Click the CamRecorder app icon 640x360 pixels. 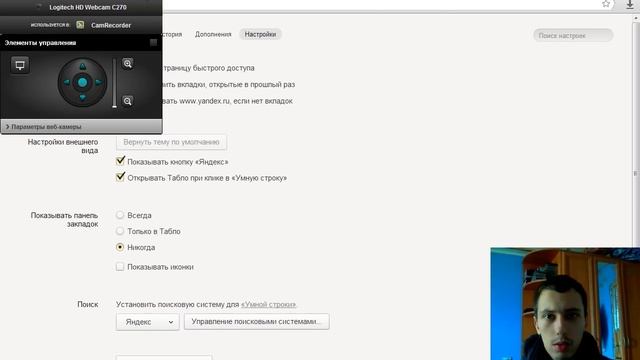click(80, 25)
